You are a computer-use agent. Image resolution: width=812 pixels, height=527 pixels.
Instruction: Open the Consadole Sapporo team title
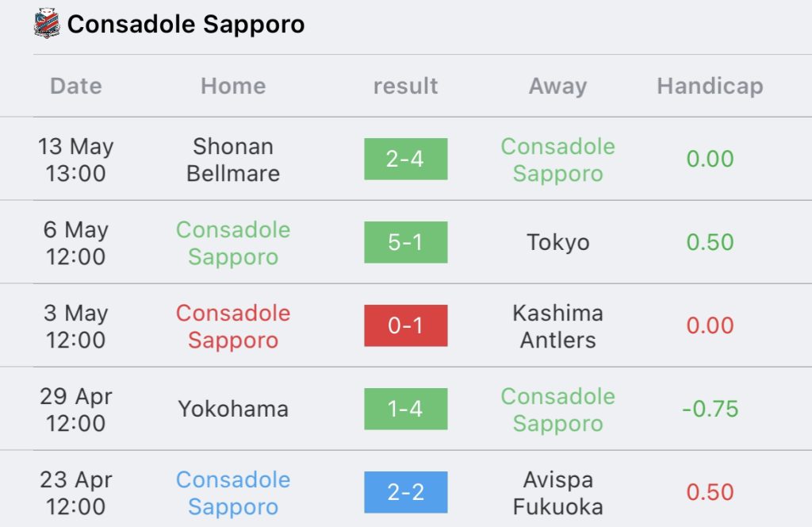(x=186, y=25)
